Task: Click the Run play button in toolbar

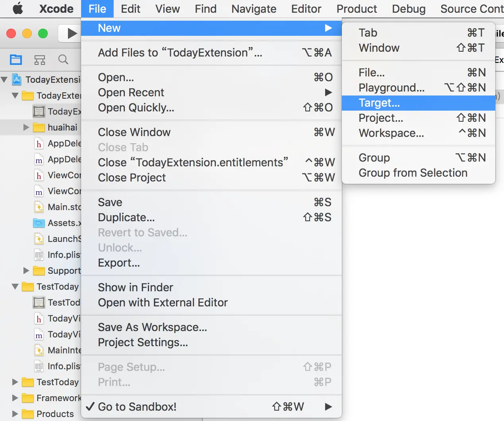Action: click(x=71, y=33)
